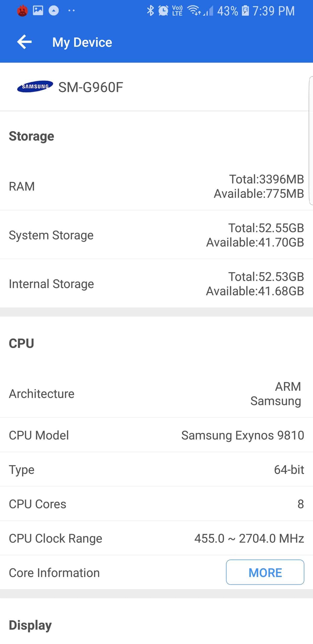Select the RAM row
Screen dimensions: 313x644
[156, 186]
